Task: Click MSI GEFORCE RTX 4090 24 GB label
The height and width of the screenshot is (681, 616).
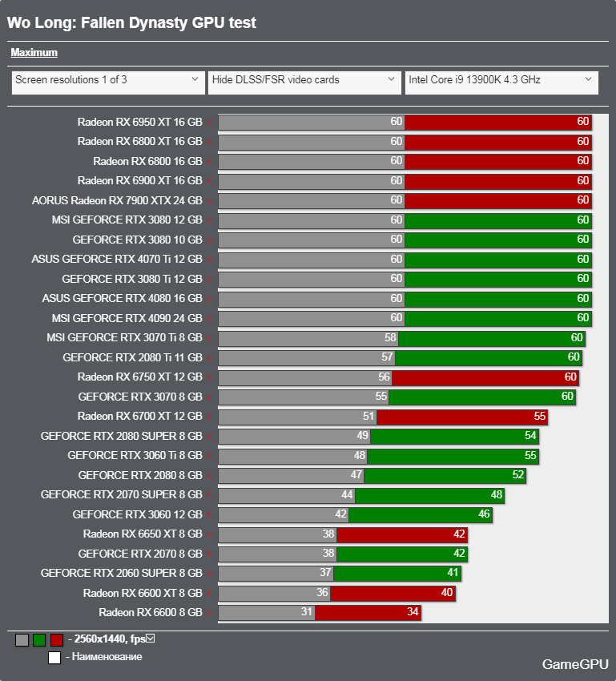Action: (127, 318)
